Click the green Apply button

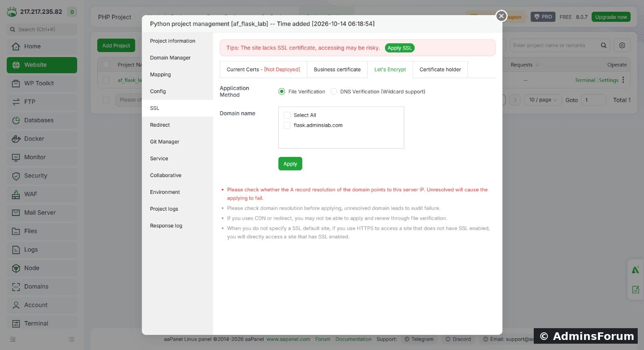tap(290, 164)
